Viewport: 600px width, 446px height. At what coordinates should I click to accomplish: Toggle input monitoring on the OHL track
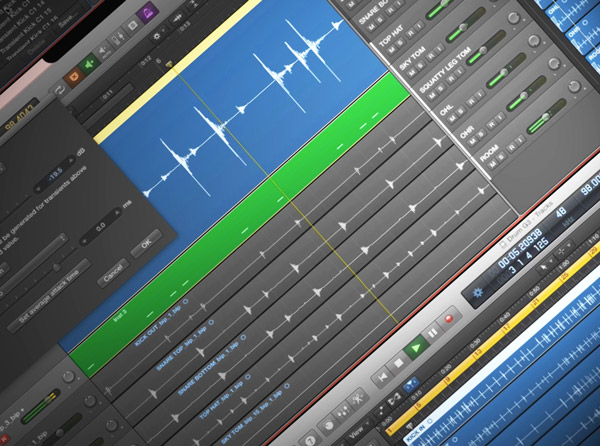tap(479, 94)
